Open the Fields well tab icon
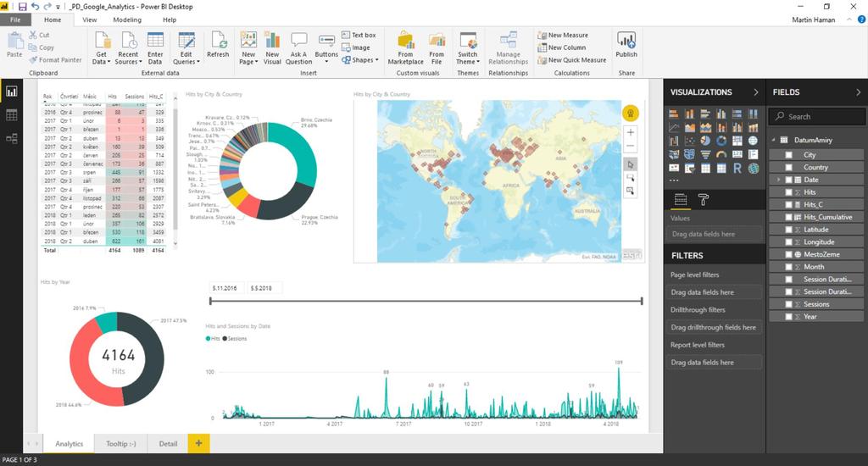Image resolution: width=868 pixels, height=466 pixels. (x=681, y=199)
